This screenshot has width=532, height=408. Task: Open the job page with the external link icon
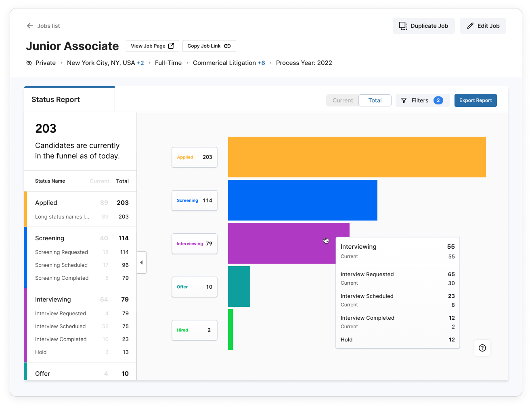171,46
